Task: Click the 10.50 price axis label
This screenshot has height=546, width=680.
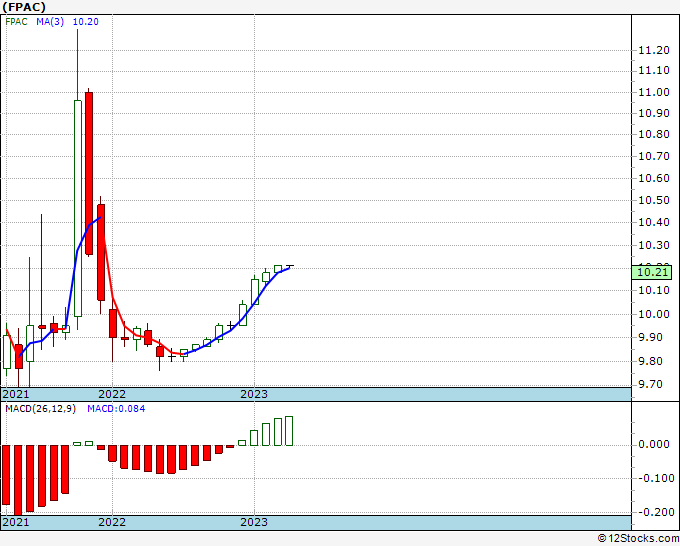Action: (x=654, y=200)
